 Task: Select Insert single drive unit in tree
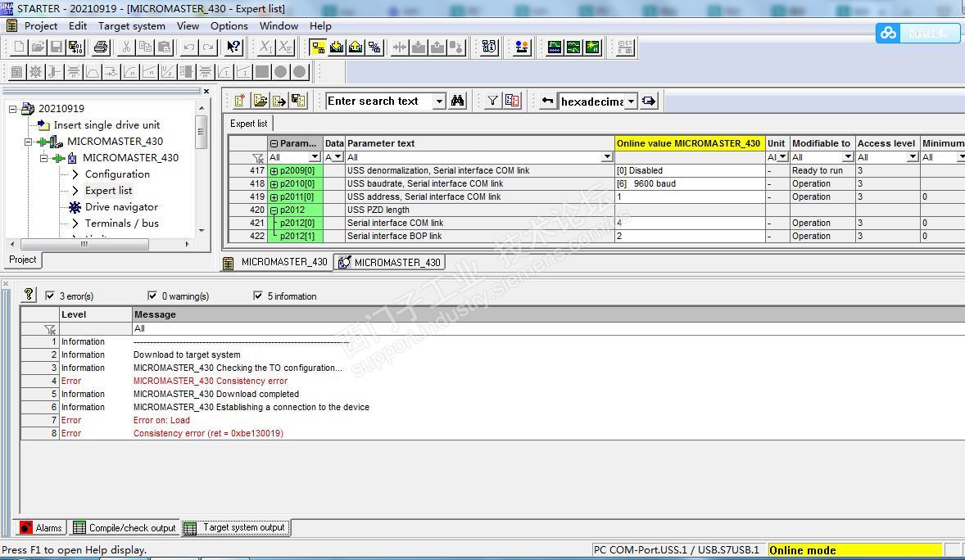[106, 125]
